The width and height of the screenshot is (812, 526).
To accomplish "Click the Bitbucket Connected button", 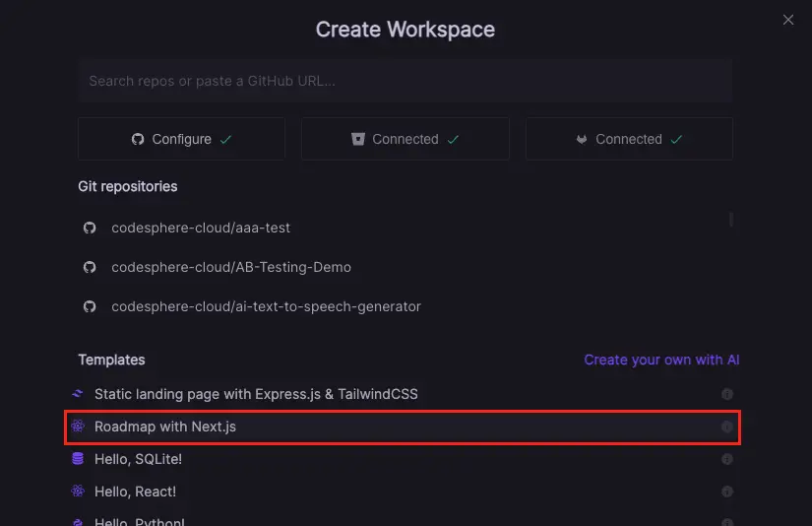I will click(405, 139).
